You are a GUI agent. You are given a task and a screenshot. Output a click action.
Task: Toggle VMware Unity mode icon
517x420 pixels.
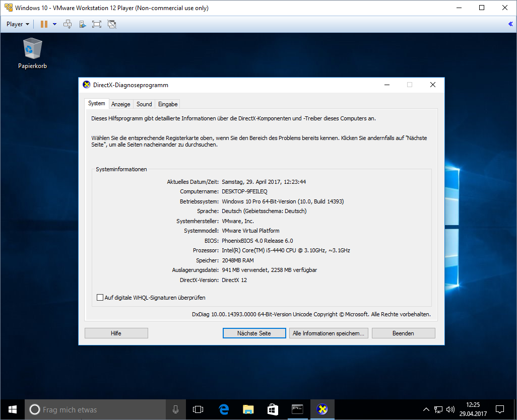point(112,24)
